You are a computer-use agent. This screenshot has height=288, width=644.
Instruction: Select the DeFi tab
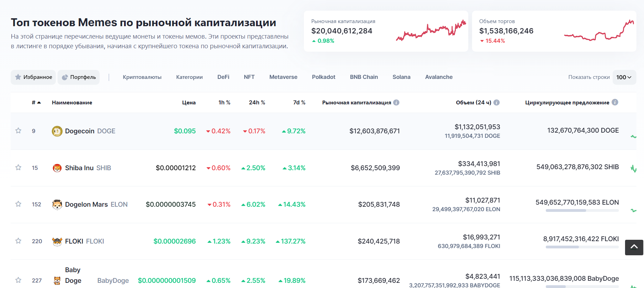(223, 77)
